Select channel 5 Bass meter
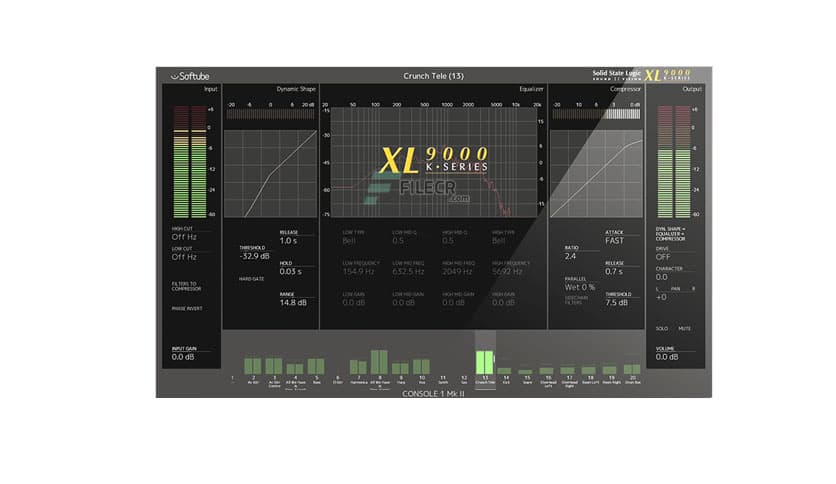 click(316, 366)
